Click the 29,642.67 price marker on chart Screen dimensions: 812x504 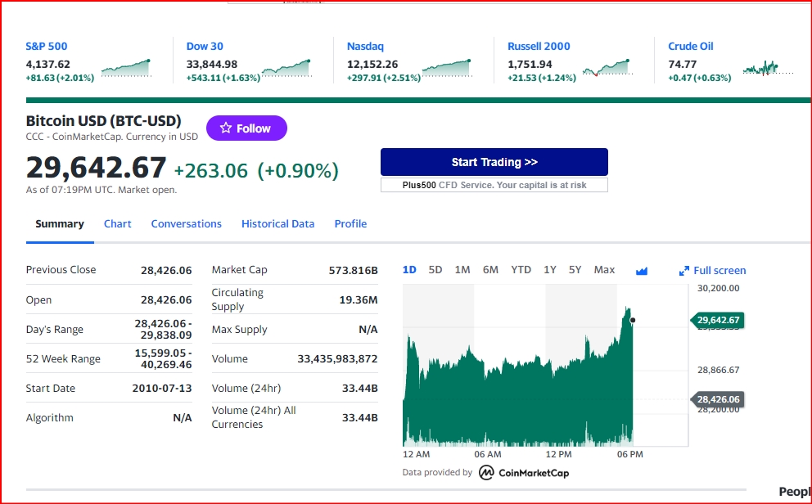[719, 320]
